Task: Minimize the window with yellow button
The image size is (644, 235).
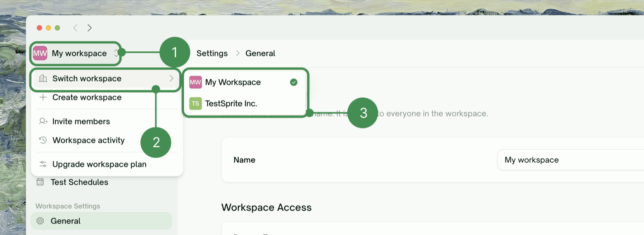Action: (48, 28)
